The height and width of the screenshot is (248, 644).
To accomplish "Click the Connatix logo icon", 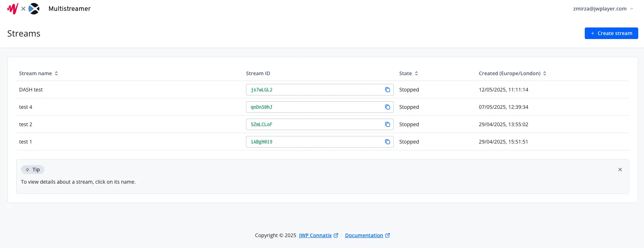I will (34, 9).
